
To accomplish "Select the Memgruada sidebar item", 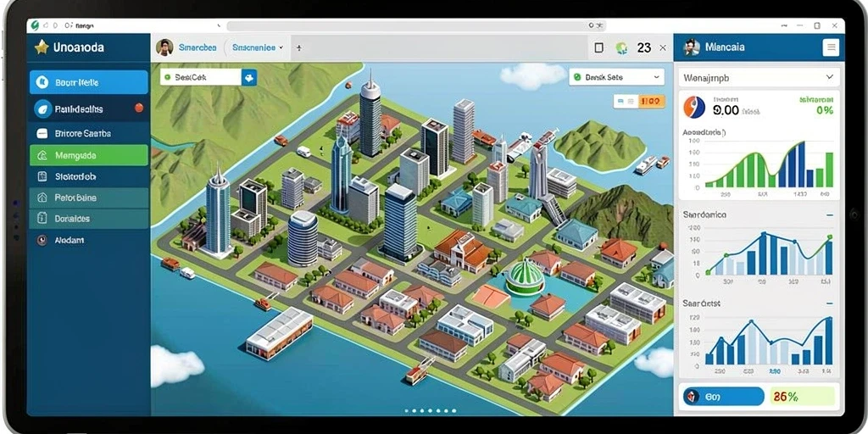I will (88, 156).
